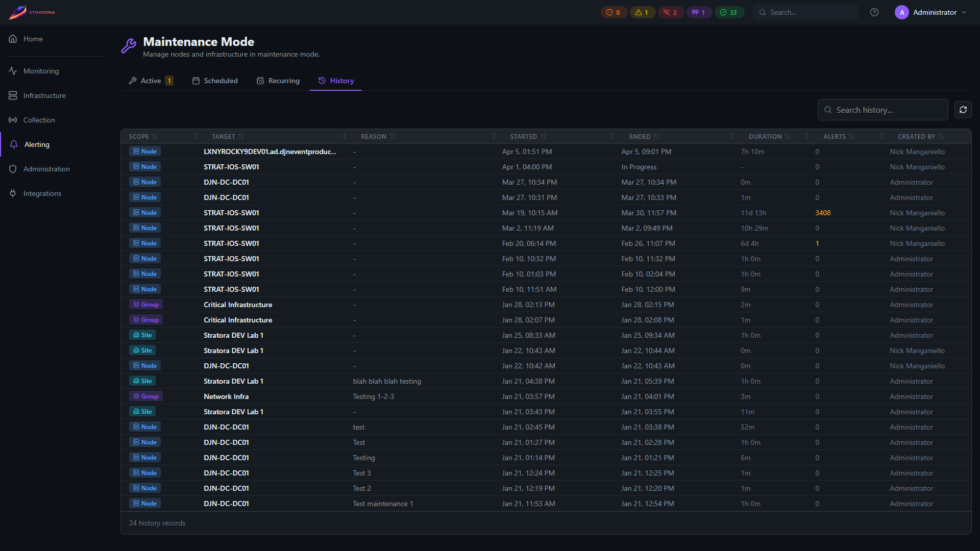Image resolution: width=980 pixels, height=551 pixels.
Task: Select the History tab
Action: coord(336,81)
